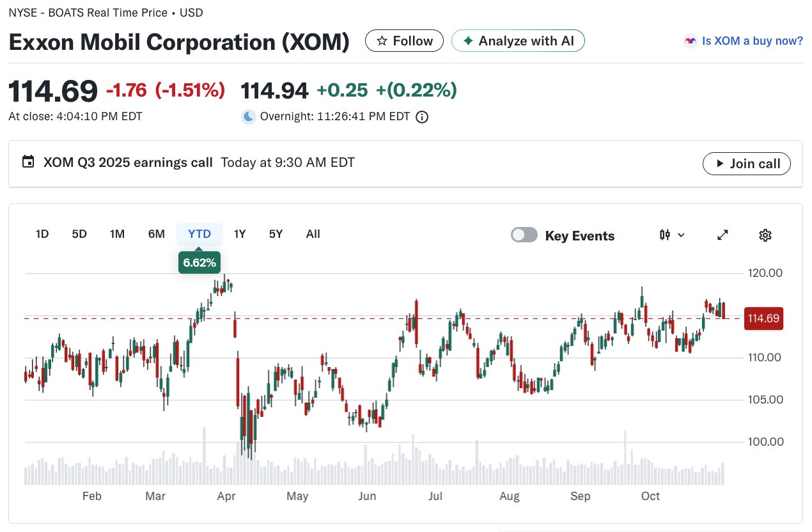Click the icon beside 'Is XOM a buy now?'
The width and height of the screenshot is (812, 532).
tap(690, 41)
